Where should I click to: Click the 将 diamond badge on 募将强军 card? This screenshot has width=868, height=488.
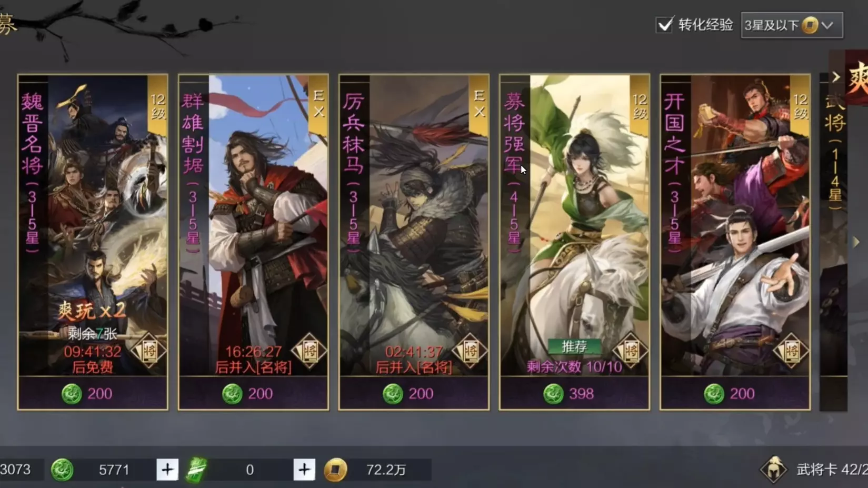(631, 350)
